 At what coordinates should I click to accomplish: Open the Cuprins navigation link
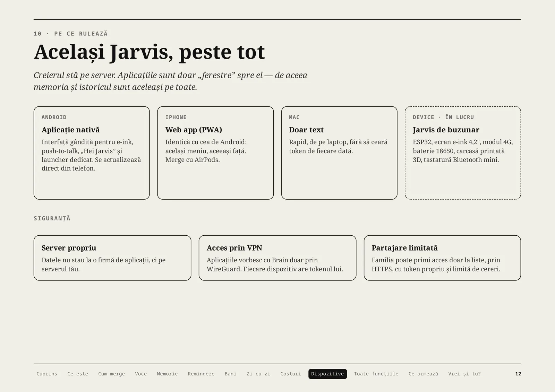tap(47, 374)
